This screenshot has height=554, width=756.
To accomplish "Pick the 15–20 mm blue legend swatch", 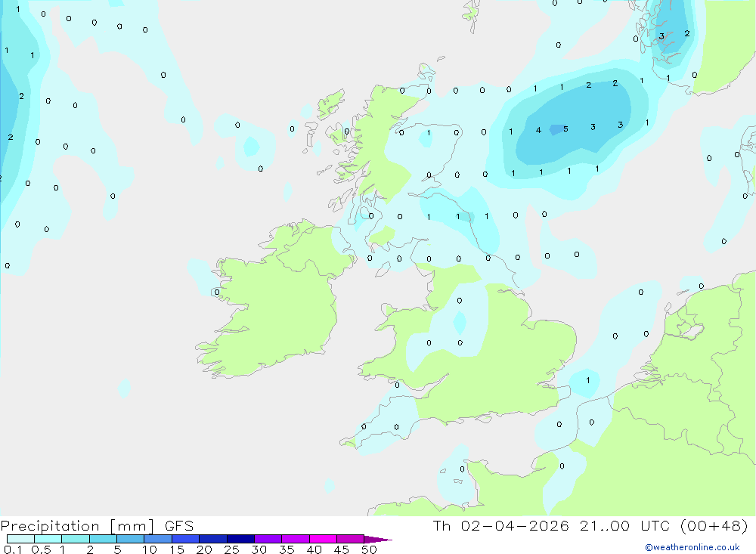I will (x=185, y=539).
